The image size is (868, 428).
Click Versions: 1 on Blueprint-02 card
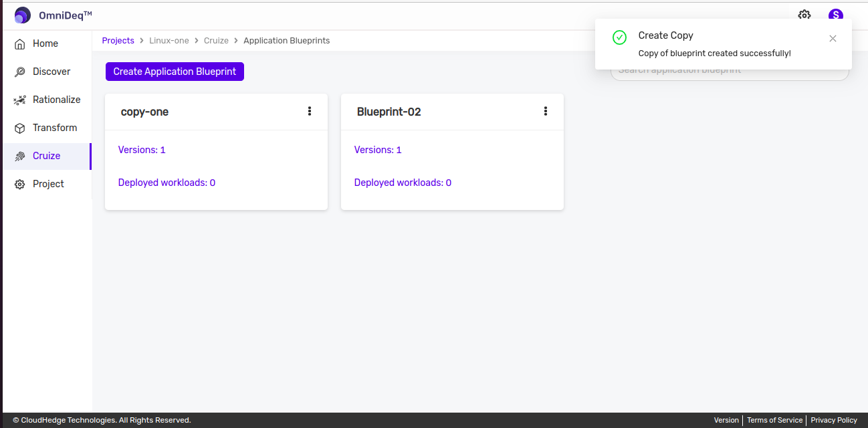pyautogui.click(x=378, y=150)
